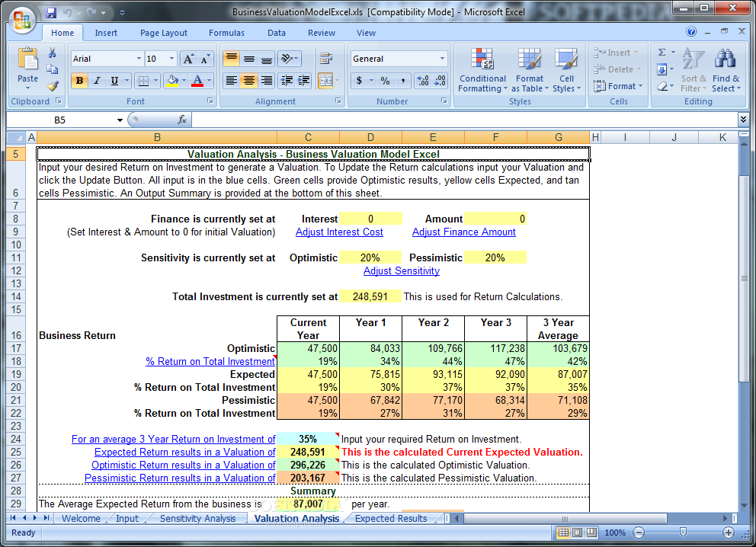Click the Clear eraser icon
756x547 pixels.
662,86
